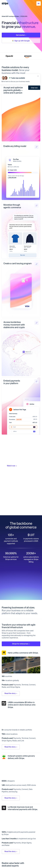
Task: Select the Card payment option
Action: click(x=23, y=427)
